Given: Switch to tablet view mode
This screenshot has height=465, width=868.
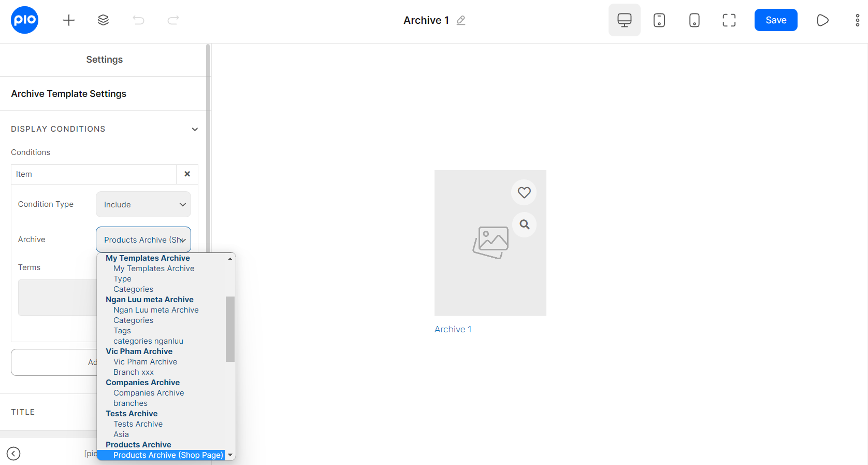Looking at the screenshot, I should point(659,20).
